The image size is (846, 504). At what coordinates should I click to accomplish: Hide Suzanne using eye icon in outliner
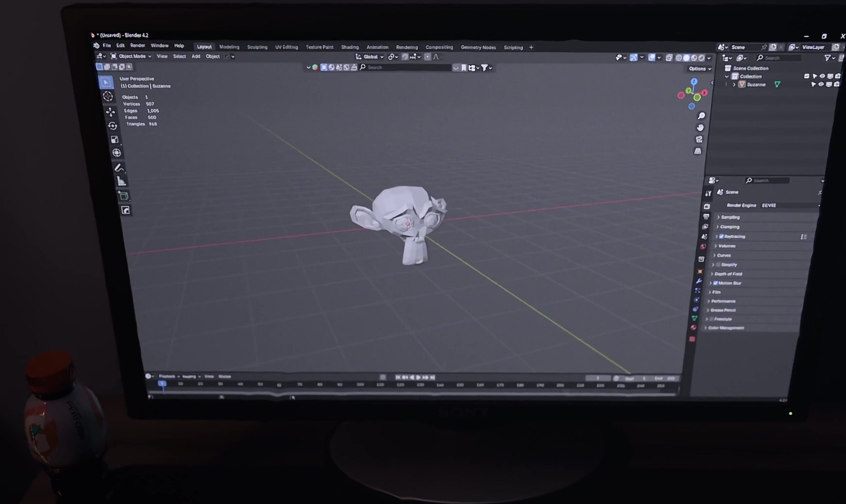[x=821, y=84]
